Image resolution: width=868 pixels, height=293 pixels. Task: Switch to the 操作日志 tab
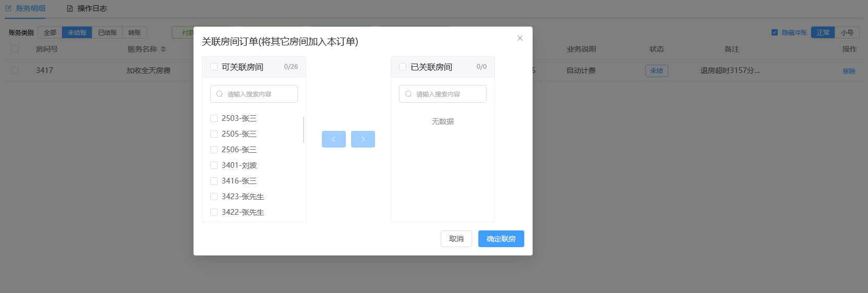87,8
